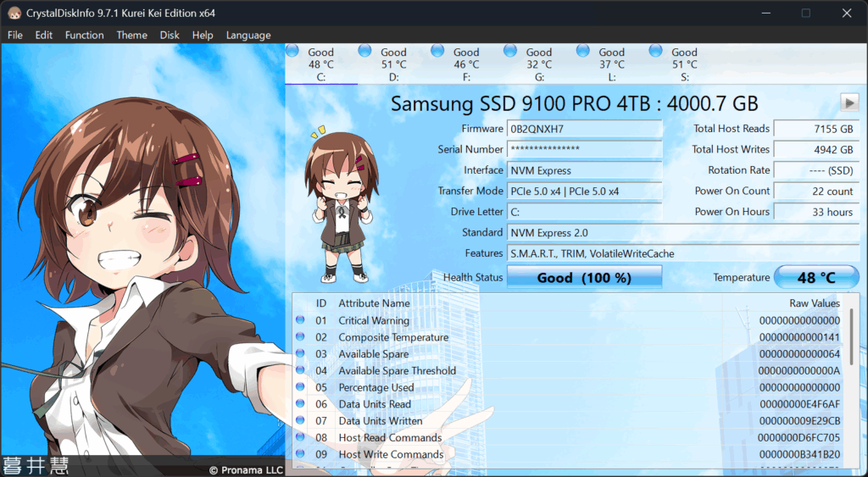Click the status icon of Percentage Used row
Image resolution: width=868 pixels, height=477 pixels.
point(300,387)
